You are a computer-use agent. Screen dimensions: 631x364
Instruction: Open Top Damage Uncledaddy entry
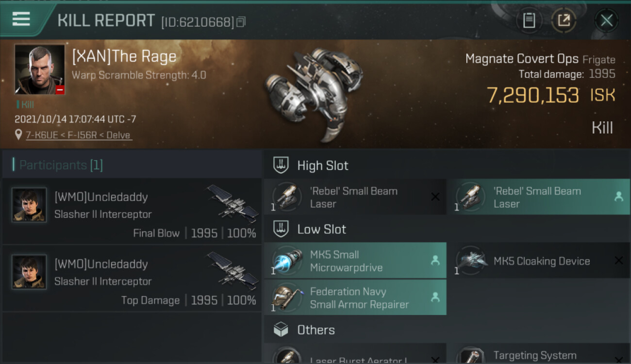(x=131, y=279)
